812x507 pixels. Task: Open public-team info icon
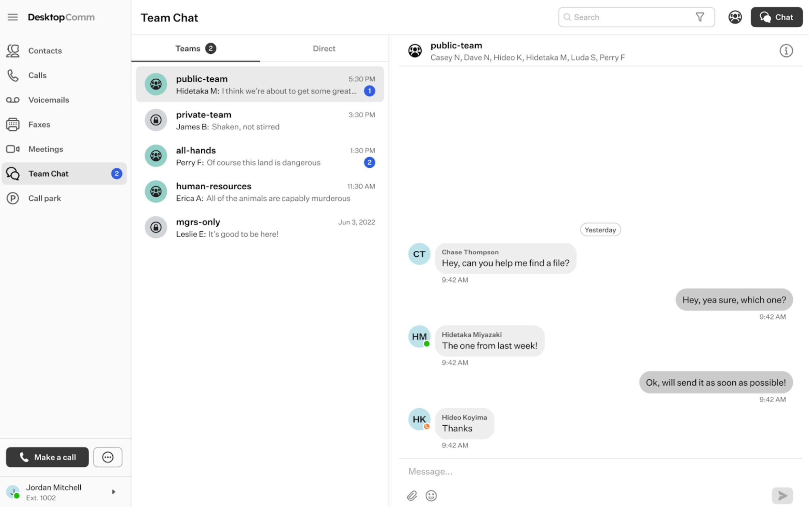786,51
